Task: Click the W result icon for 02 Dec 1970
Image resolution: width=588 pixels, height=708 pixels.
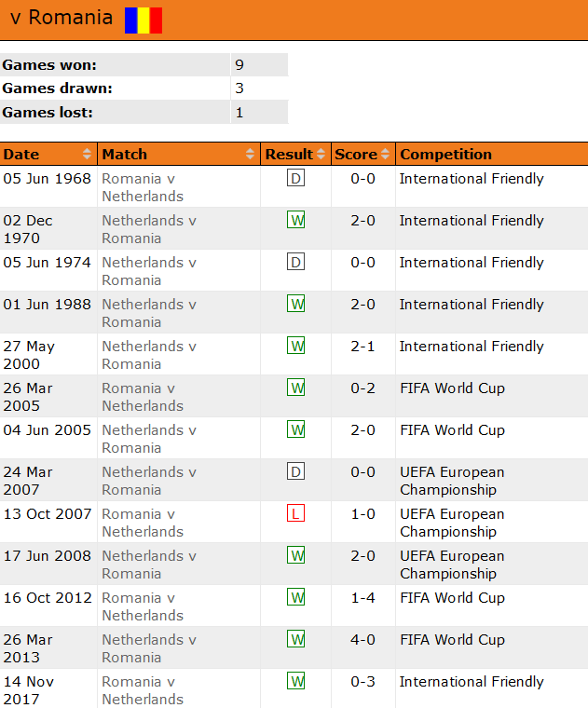Action: [296, 221]
